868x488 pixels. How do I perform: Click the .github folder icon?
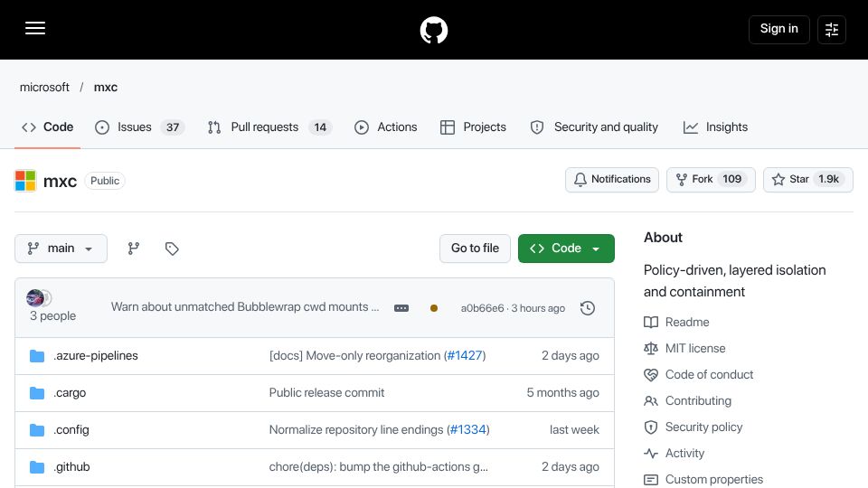point(37,467)
